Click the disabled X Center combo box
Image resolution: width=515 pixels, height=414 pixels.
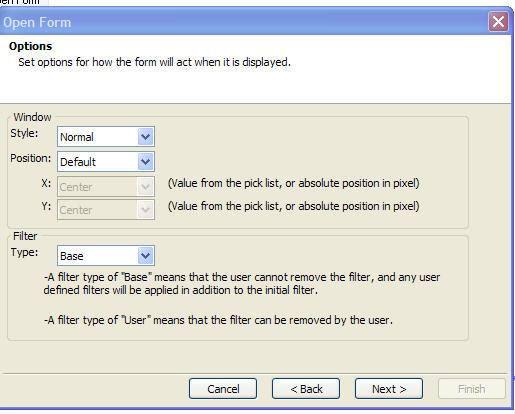coord(106,186)
